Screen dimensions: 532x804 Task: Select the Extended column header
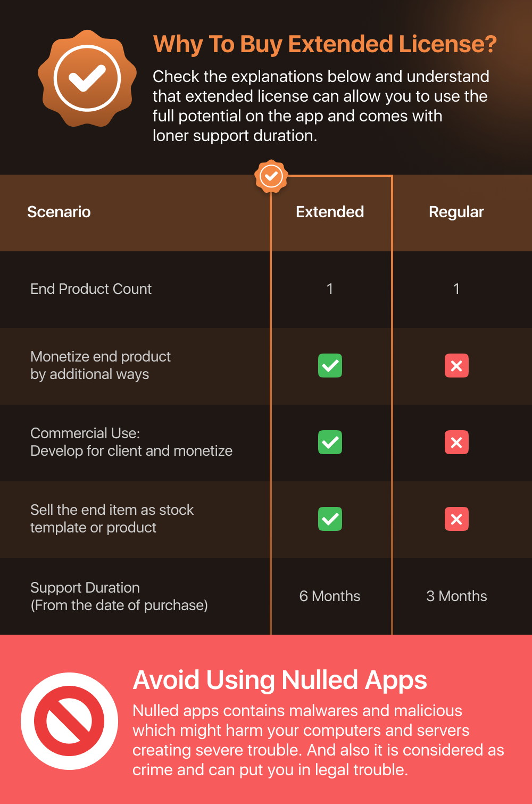pyautogui.click(x=330, y=212)
